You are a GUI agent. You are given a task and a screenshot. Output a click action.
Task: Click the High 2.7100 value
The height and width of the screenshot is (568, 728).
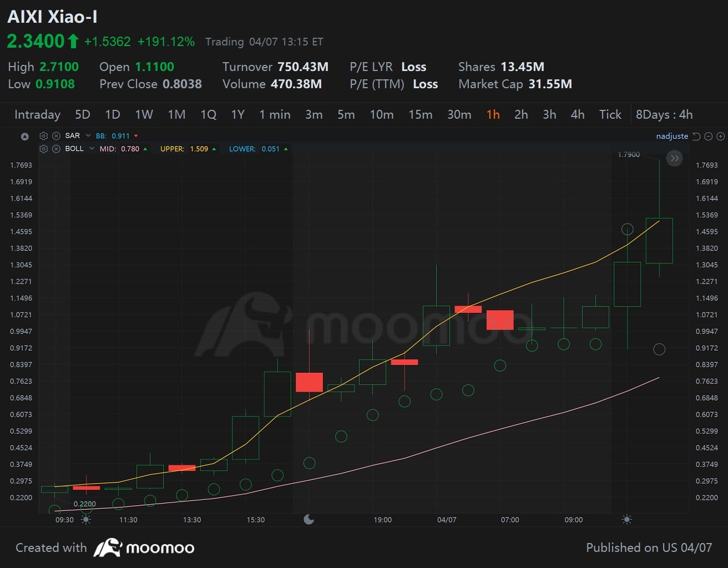59,67
